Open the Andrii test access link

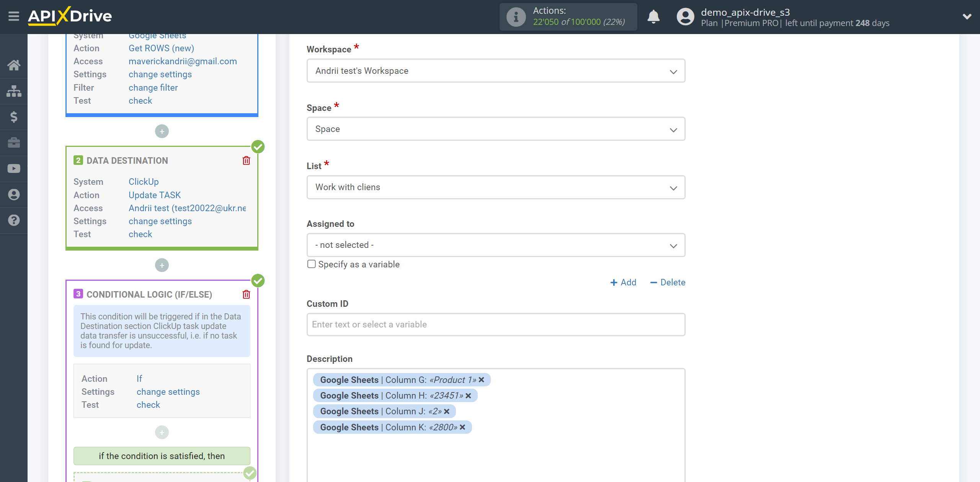click(x=187, y=208)
